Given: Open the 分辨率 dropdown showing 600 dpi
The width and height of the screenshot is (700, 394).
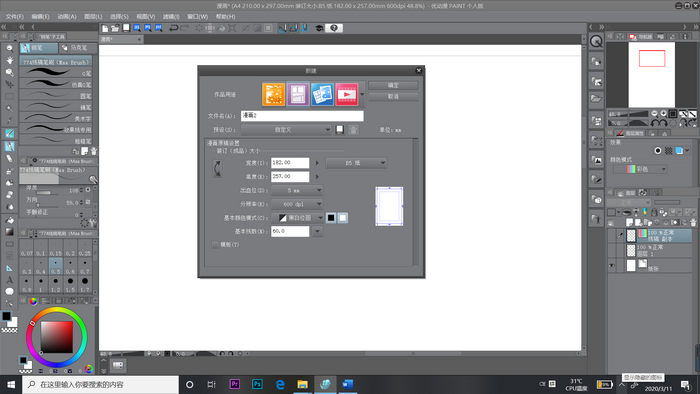Looking at the screenshot, I should pyautogui.click(x=297, y=204).
